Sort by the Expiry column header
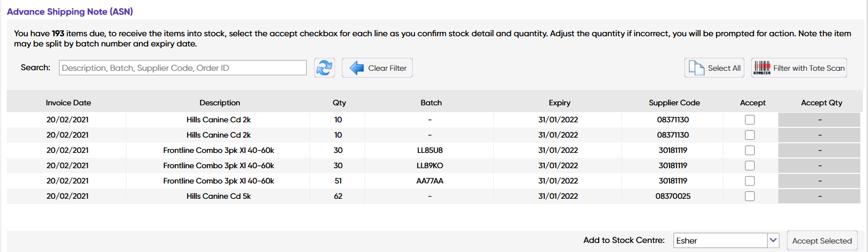868x252 pixels. [560, 103]
